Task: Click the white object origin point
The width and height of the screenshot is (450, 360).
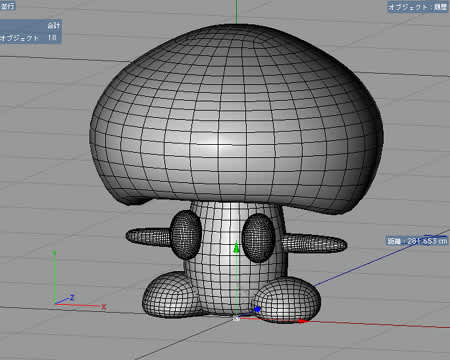Action: point(236,319)
